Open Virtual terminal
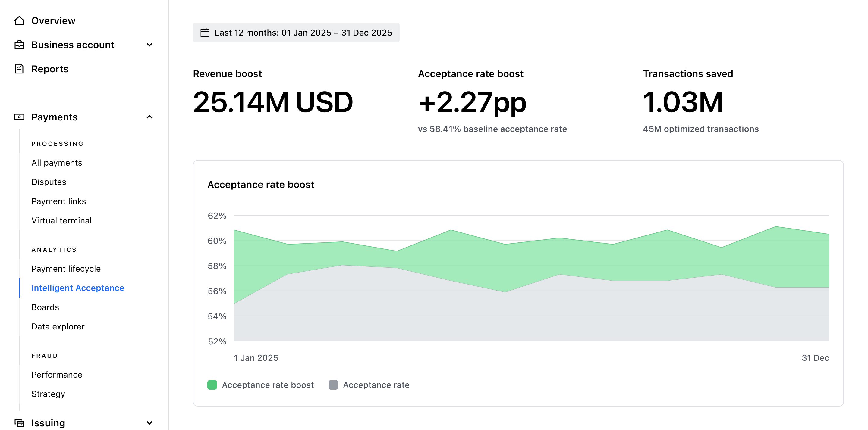868x430 pixels. click(x=61, y=220)
